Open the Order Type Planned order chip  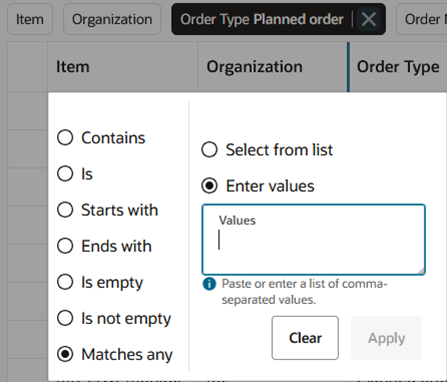262,19
